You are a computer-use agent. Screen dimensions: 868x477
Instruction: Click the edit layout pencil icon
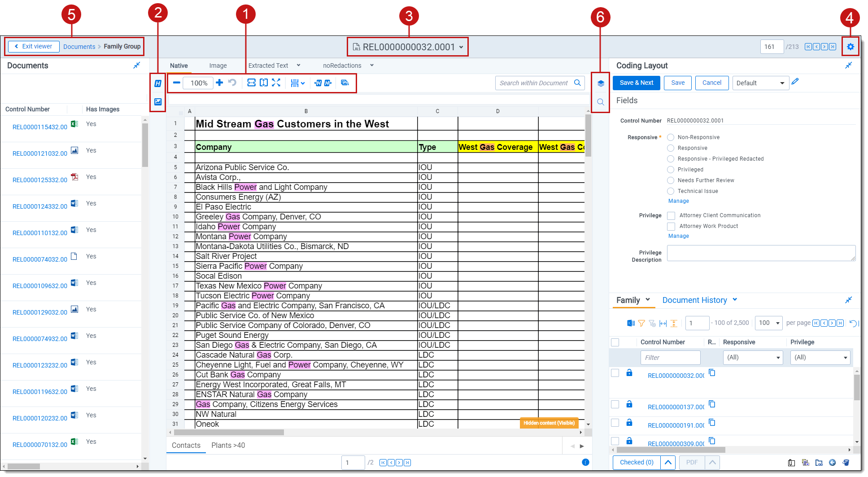click(x=795, y=82)
